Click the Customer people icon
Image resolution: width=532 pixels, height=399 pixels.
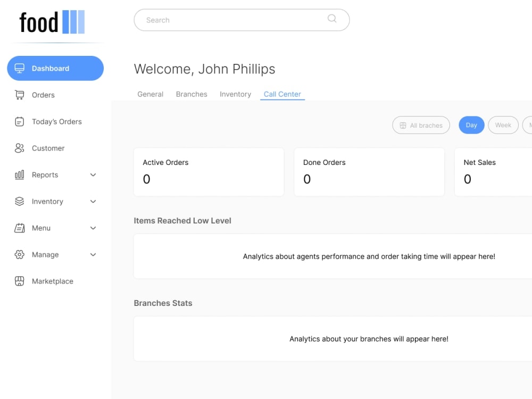click(20, 148)
